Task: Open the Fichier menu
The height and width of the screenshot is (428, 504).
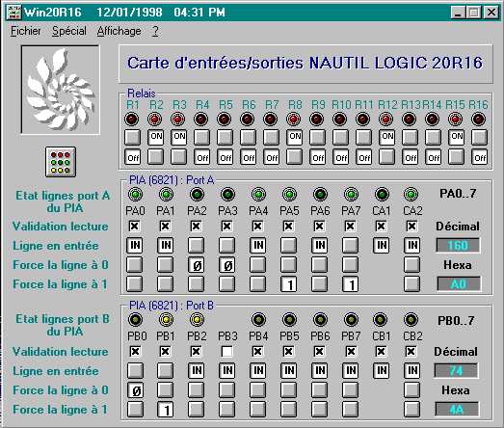Action: (x=25, y=31)
